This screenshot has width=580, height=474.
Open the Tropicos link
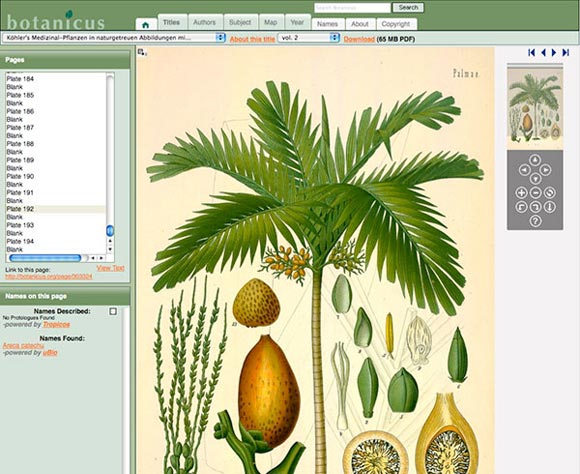(56, 325)
